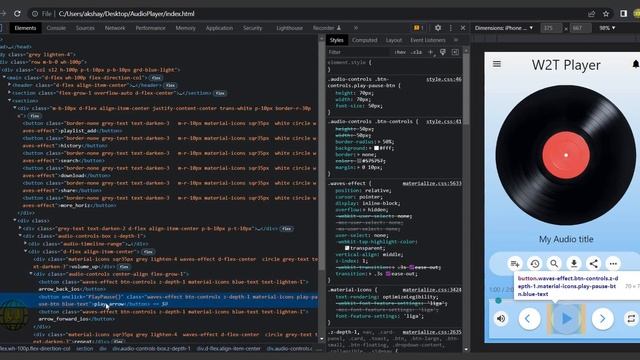Viewport: 640px width, 360px height.
Task: Click the address bar URL
Action: pos(127,13)
